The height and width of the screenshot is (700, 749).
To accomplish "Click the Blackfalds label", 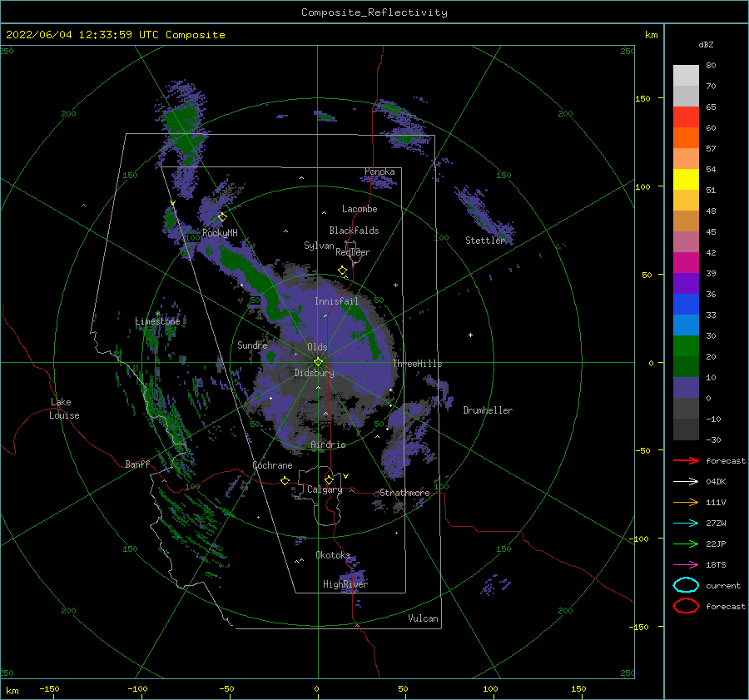I will [x=354, y=231].
